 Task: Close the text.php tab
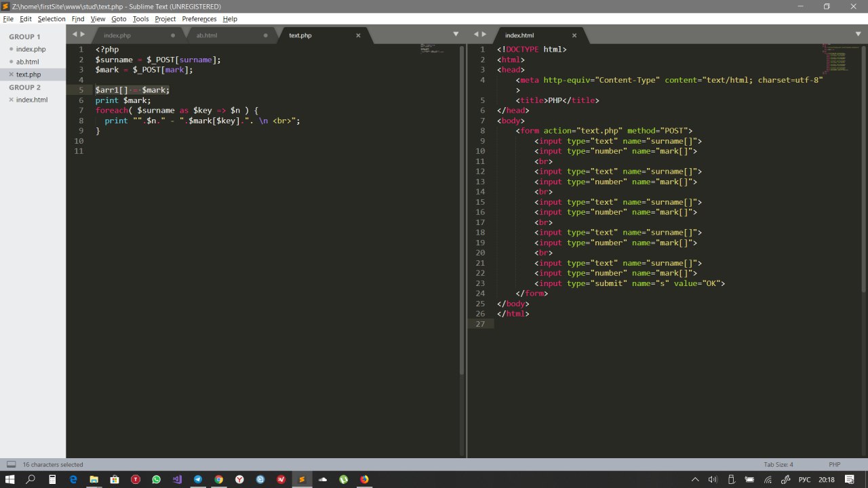pyautogui.click(x=358, y=35)
